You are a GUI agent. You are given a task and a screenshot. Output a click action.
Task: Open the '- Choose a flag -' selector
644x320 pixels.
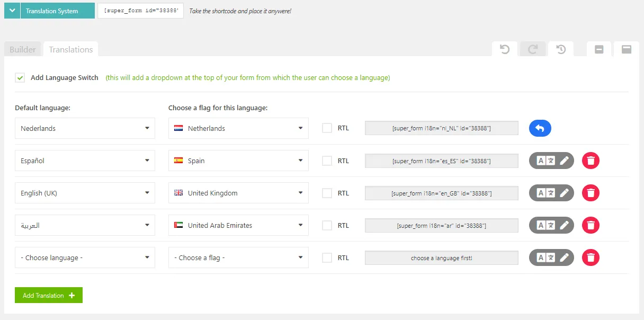(238, 257)
